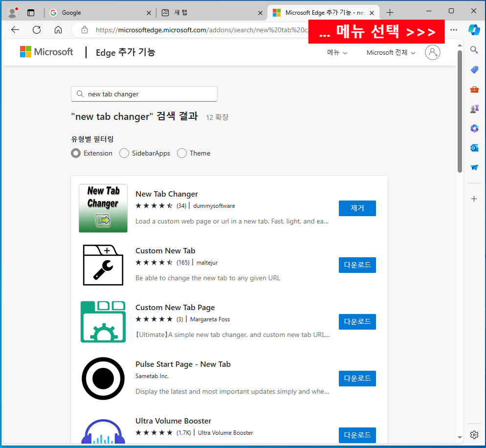Open the New Tab Changer title link

(x=166, y=194)
